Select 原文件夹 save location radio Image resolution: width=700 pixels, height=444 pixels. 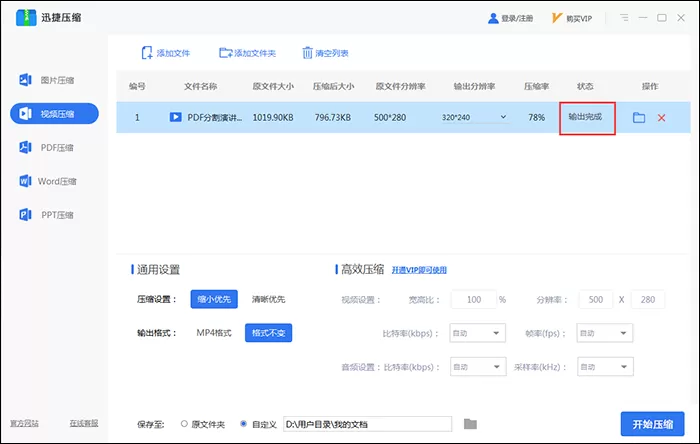(184, 423)
